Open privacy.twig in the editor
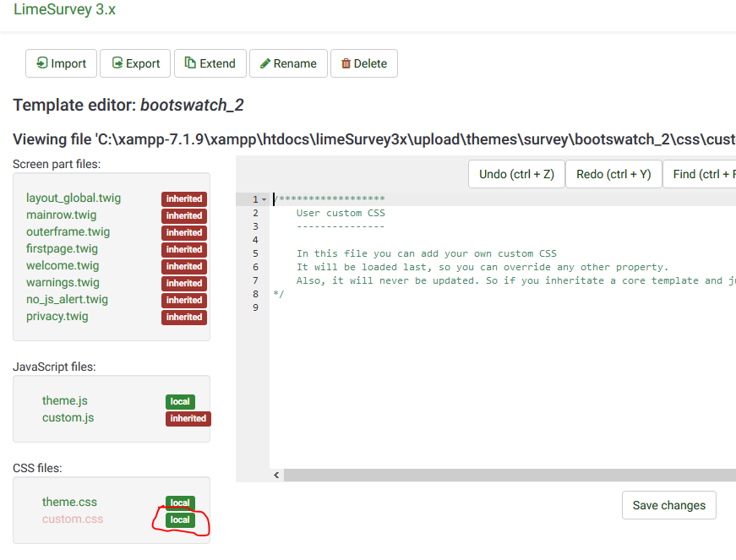Viewport: 736px width, 560px height. pyautogui.click(x=57, y=316)
